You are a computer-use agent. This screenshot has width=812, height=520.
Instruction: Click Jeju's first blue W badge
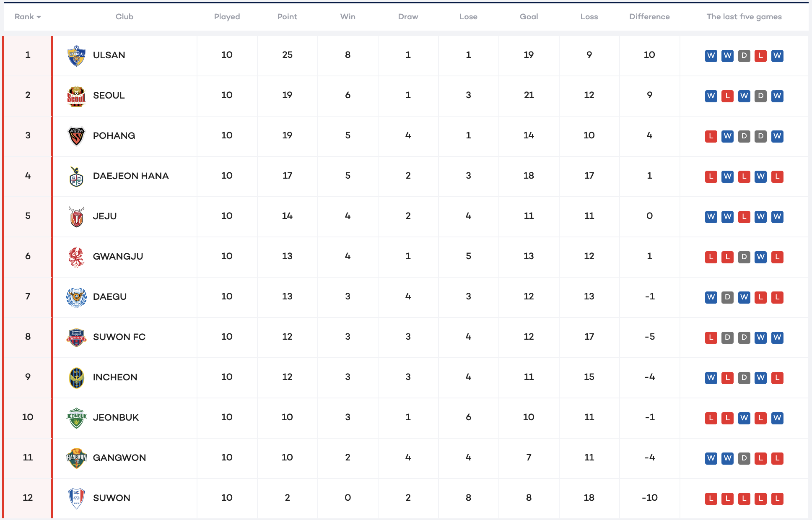[711, 216]
